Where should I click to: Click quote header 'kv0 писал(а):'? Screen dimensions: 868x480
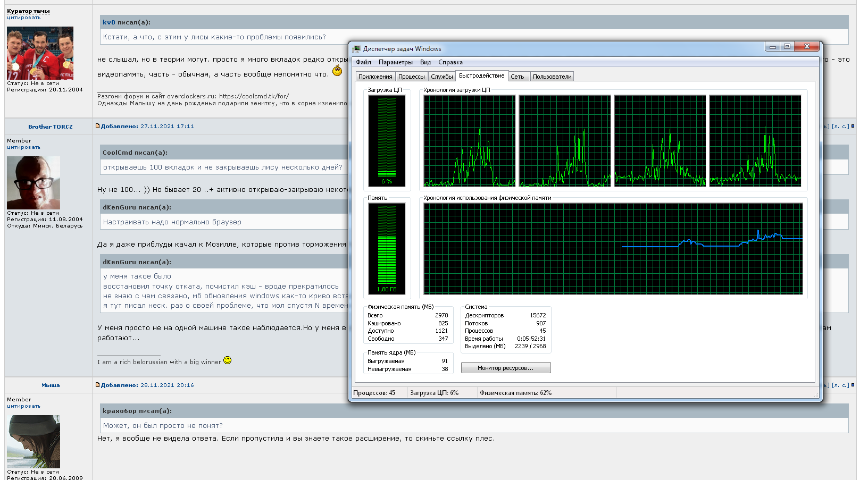tap(127, 22)
